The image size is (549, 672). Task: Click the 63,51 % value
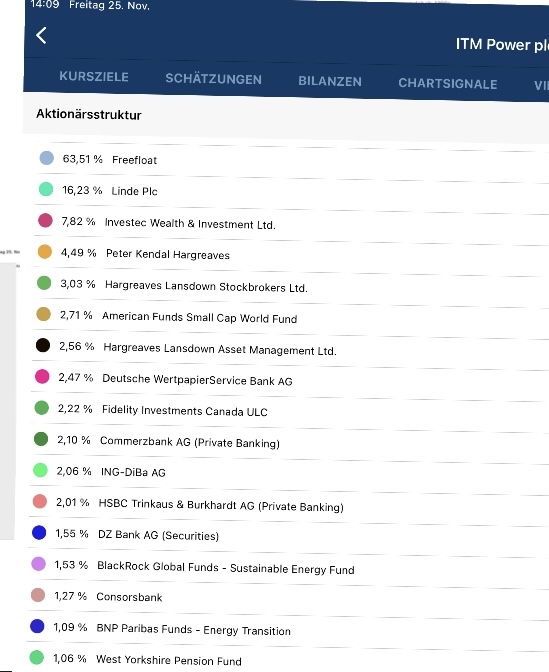(x=83, y=159)
